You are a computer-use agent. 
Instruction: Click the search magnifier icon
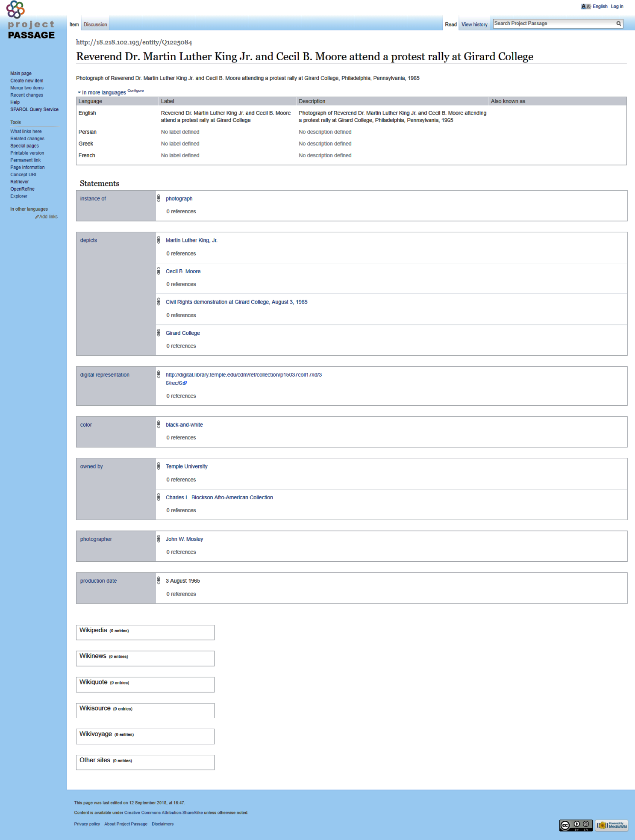(x=618, y=24)
